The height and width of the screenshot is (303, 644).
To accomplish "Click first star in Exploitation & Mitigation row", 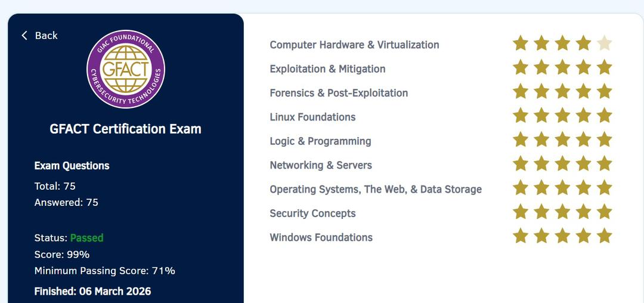I will (x=521, y=67).
